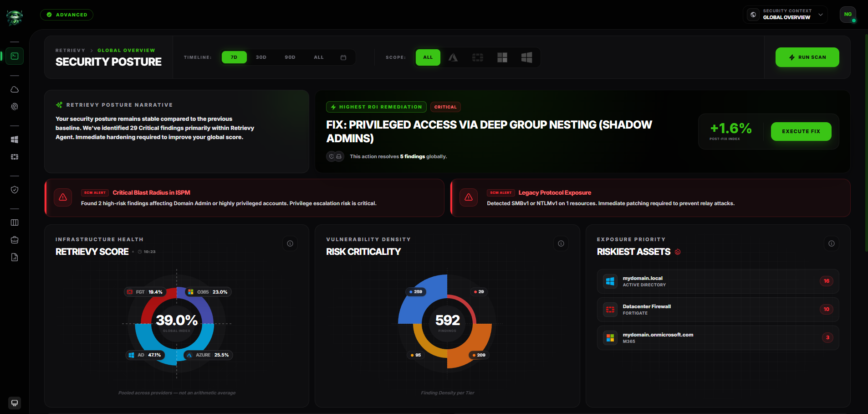Open the Datacenter Firewall FortiGate asset
This screenshot has width=868, height=414.
[x=718, y=310]
